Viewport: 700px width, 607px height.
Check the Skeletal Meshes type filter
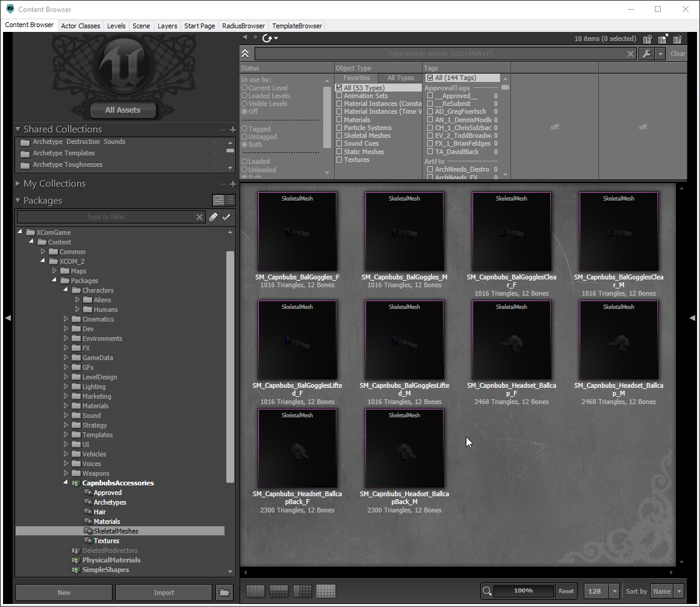pyautogui.click(x=339, y=135)
